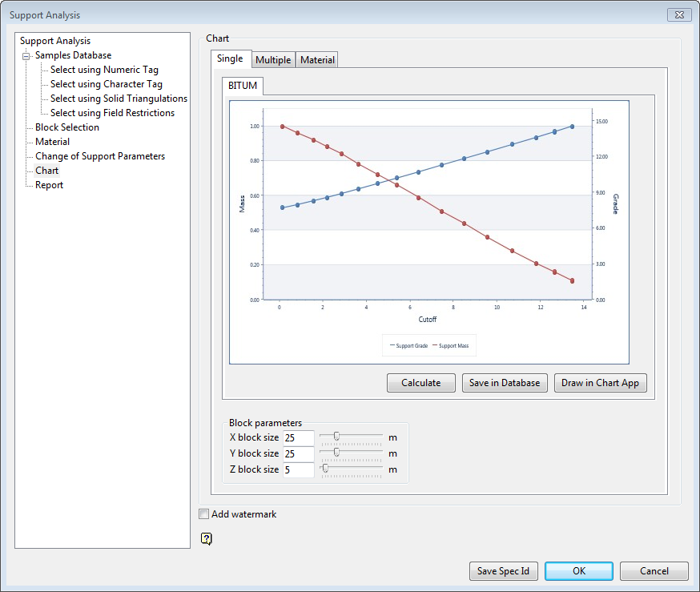This screenshot has width=700, height=592.
Task: Open Select using Solid Triangulations page
Action: pyautogui.click(x=119, y=99)
